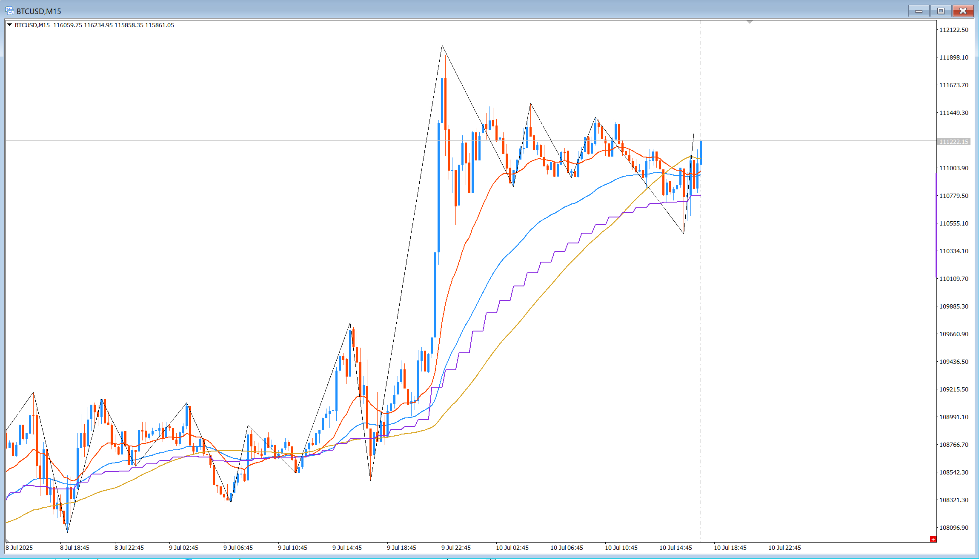Click the 109885.30 price axis label

point(954,306)
